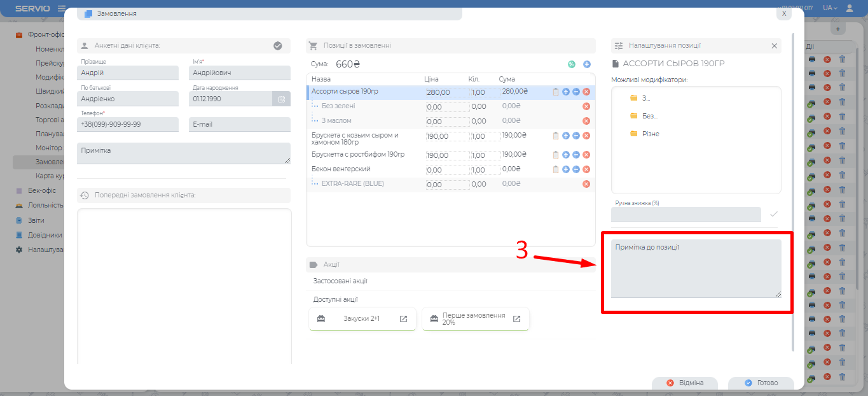This screenshot has width=868, height=396.
Task: Click the green percent discount icon
Action: tap(571, 64)
